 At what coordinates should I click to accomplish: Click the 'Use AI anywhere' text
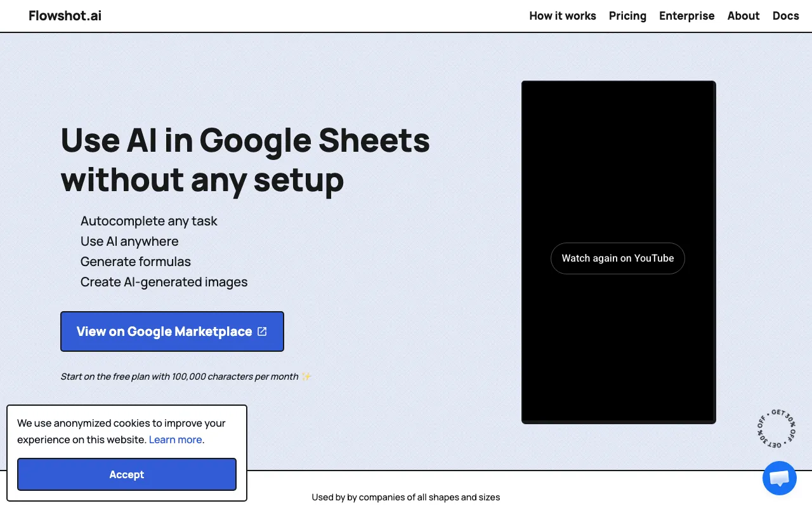129,241
